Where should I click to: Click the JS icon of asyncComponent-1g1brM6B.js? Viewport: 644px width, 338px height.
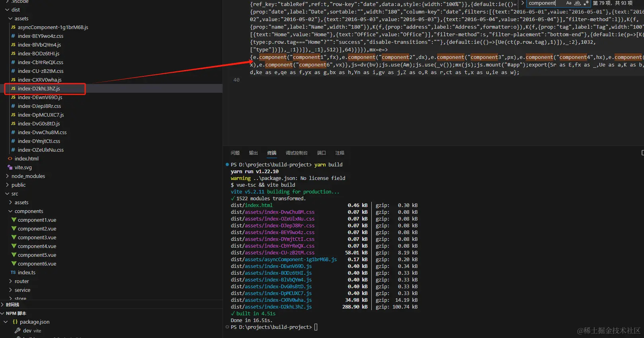pyautogui.click(x=14, y=27)
